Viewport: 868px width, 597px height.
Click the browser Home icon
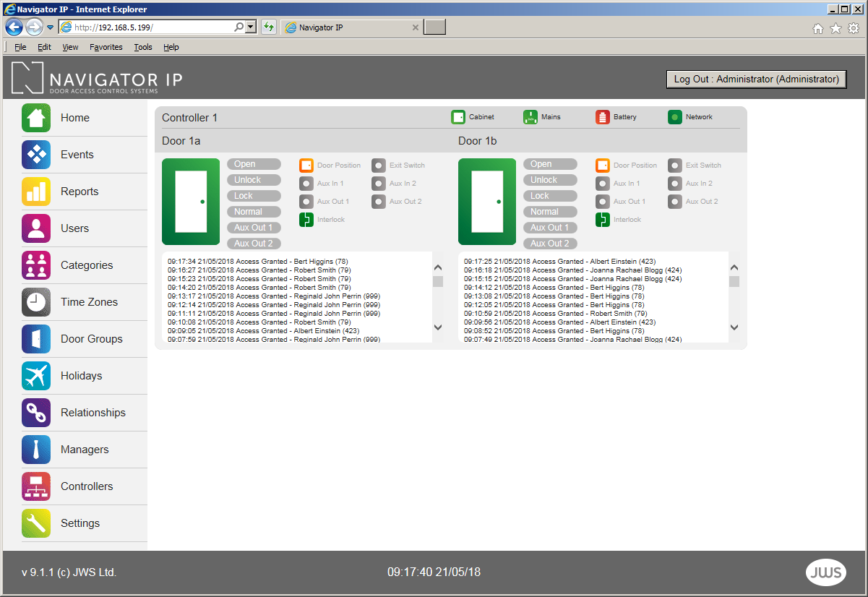pyautogui.click(x=818, y=28)
